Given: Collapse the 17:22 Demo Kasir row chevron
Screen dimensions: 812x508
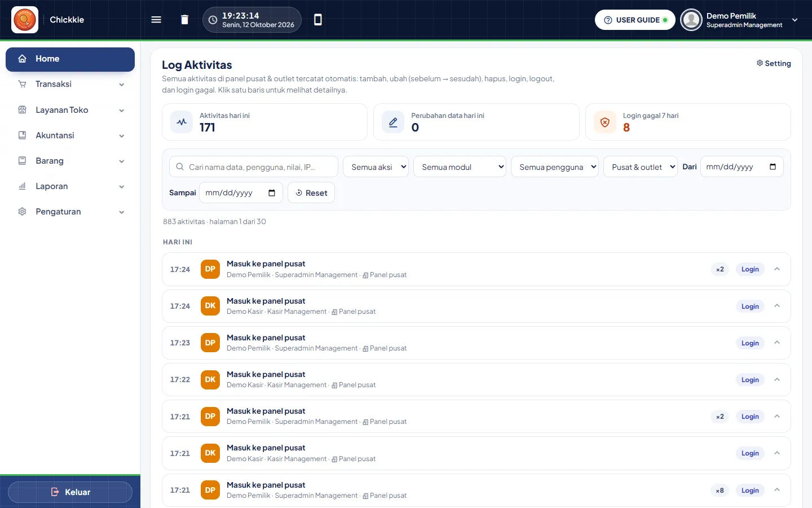Looking at the screenshot, I should point(777,380).
